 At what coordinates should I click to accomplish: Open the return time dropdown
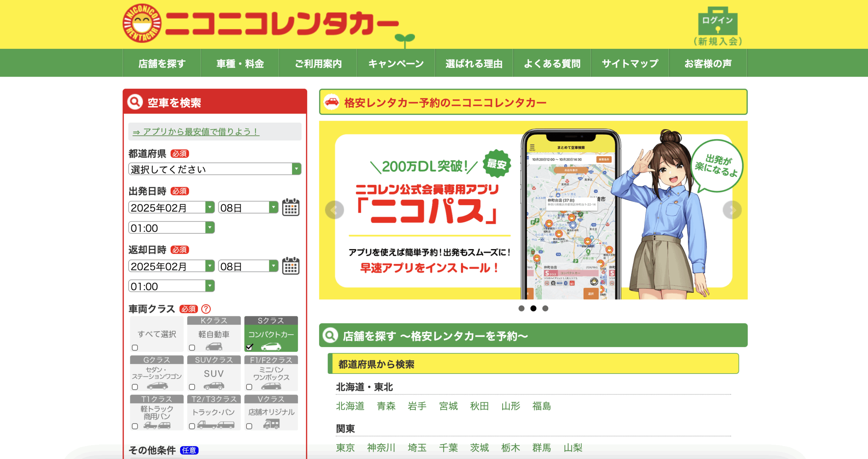coord(171,286)
